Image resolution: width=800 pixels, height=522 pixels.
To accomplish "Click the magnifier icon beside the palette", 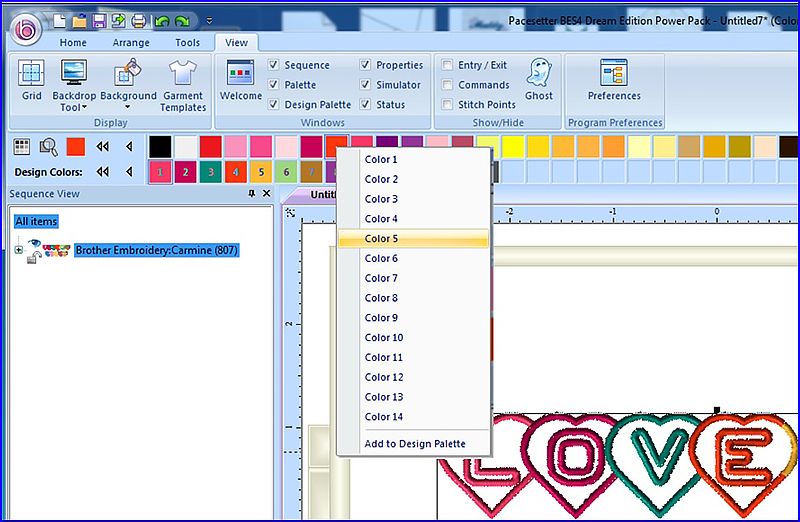I will pos(48,147).
